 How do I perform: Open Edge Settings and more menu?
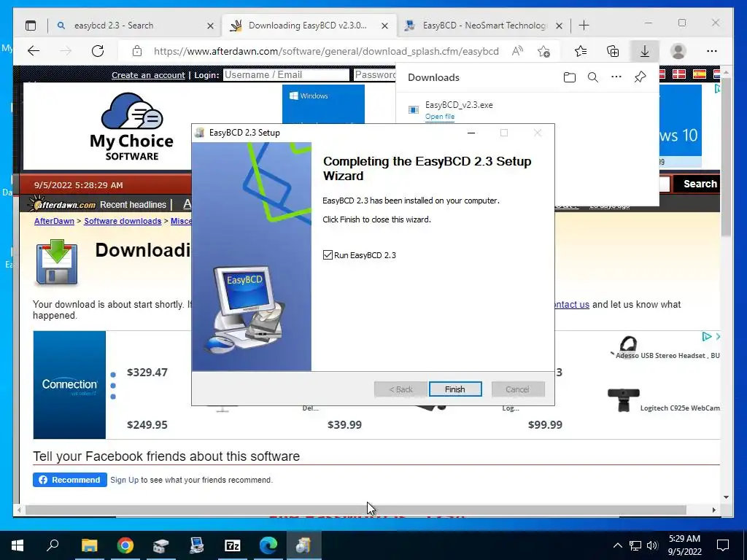point(712,51)
